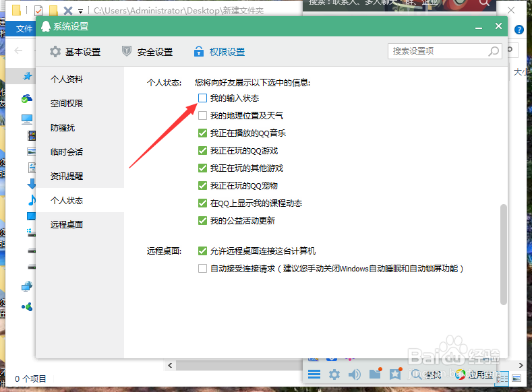
Task: Click Explorer horizontal scrollbar left arrow
Action: click(170, 365)
